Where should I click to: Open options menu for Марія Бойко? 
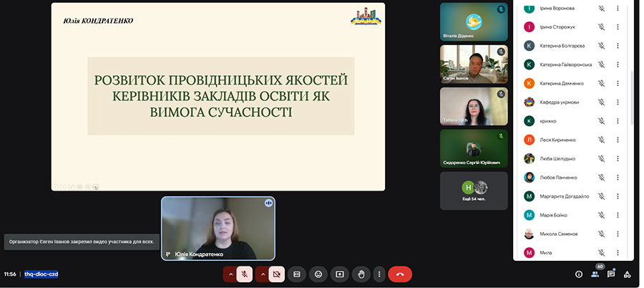pos(618,215)
